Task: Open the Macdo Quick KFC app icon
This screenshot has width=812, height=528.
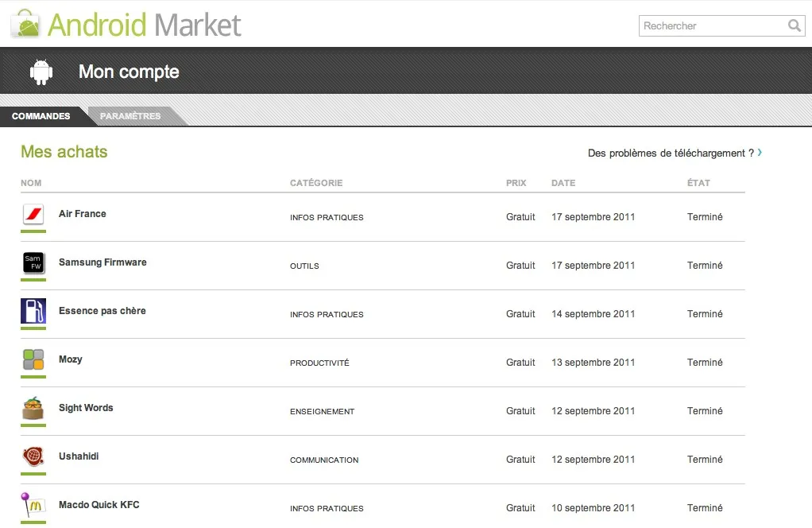Action: [33, 505]
